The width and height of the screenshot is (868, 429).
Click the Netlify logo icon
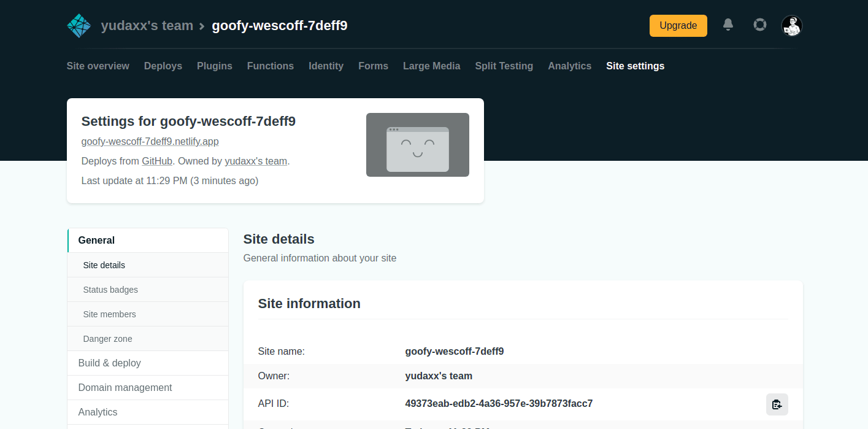pos(79,26)
